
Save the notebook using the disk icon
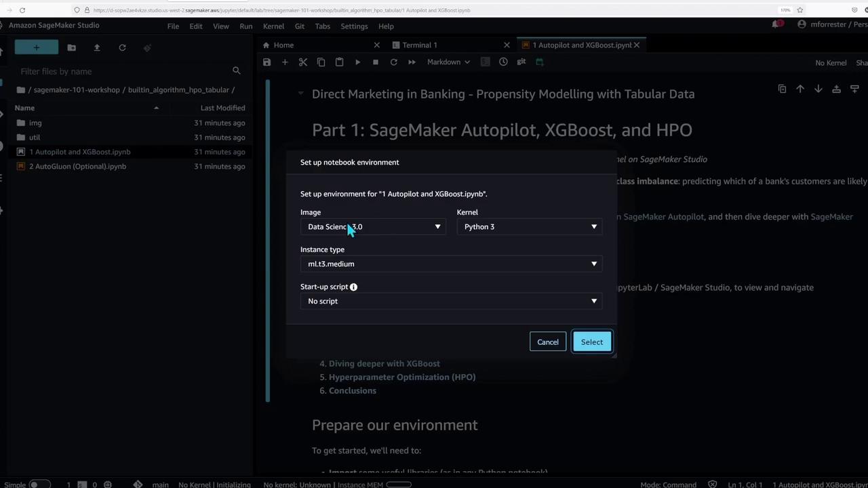click(x=267, y=62)
